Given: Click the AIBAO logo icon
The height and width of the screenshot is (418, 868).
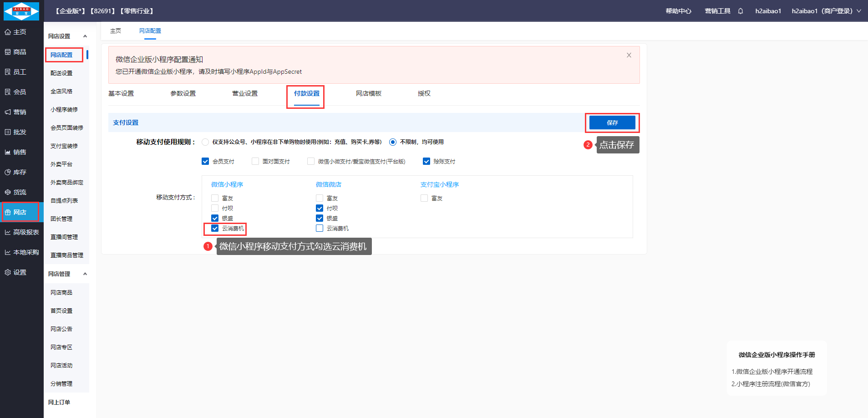Looking at the screenshot, I should 21,11.
